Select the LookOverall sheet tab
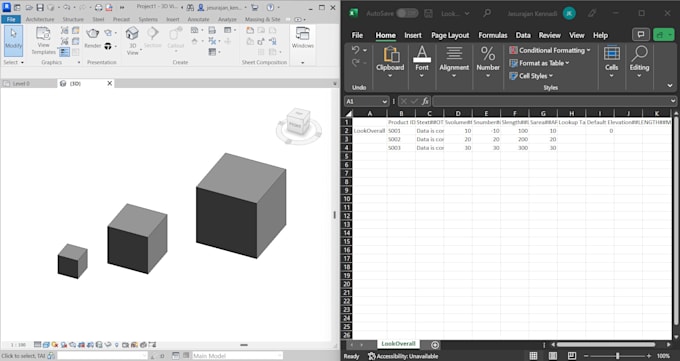 tap(398, 344)
